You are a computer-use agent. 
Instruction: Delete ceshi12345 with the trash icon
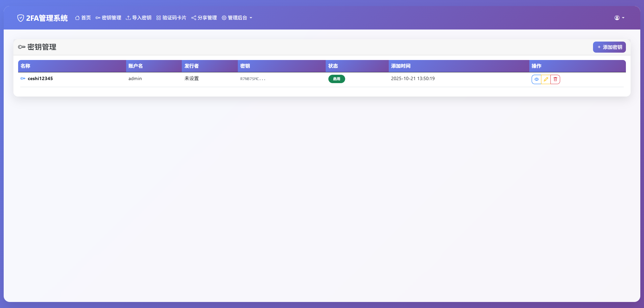click(555, 79)
